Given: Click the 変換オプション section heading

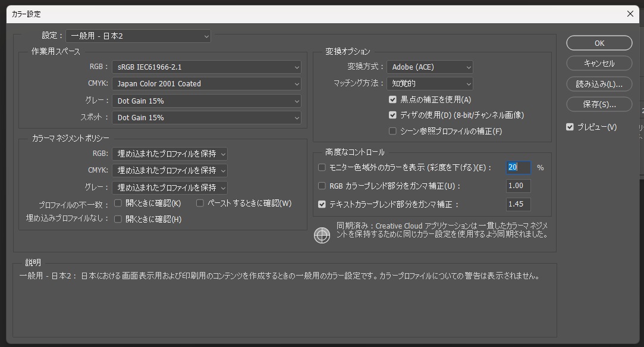Looking at the screenshot, I should (x=348, y=52).
